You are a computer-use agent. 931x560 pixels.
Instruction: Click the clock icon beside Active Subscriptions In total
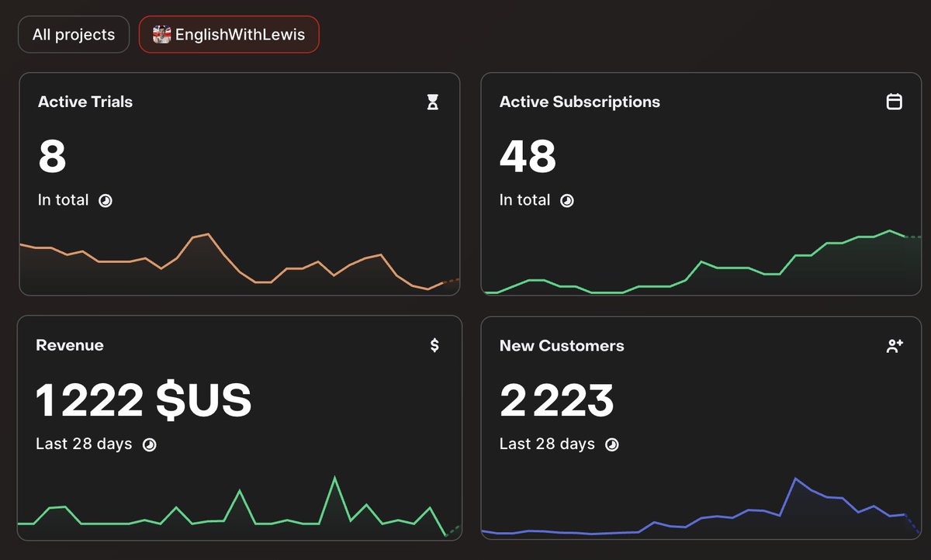(567, 200)
